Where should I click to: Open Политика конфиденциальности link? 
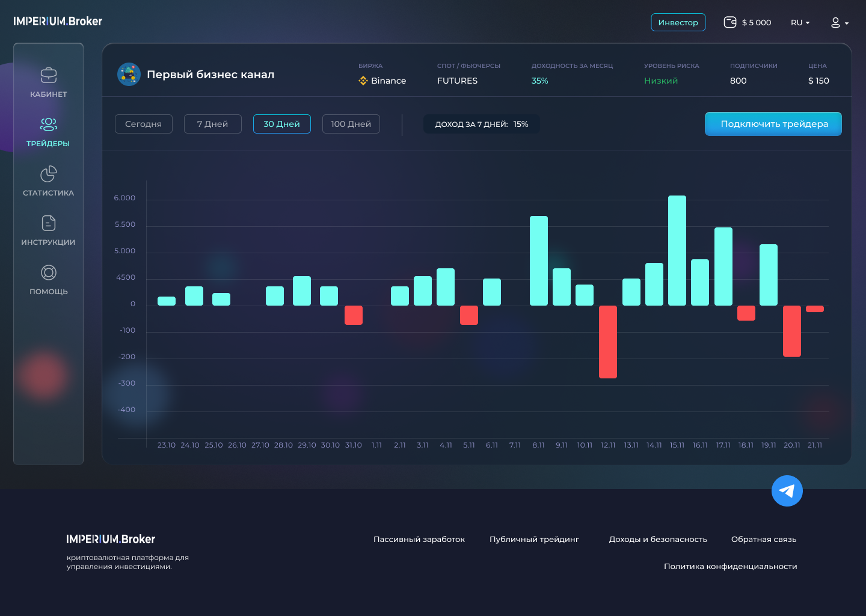[x=730, y=567]
